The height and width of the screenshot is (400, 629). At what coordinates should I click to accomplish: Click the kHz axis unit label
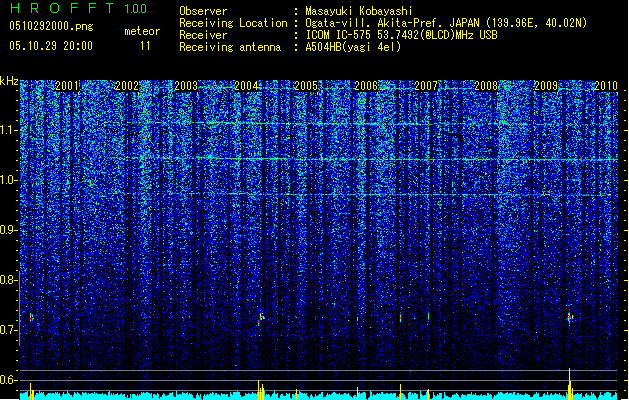pos(9,81)
